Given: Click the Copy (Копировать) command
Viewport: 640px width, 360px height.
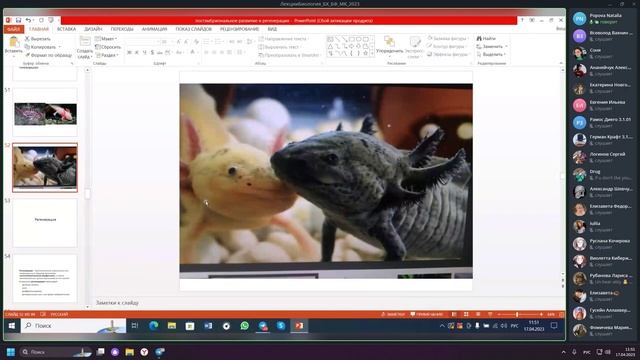Looking at the screenshot, I should [40, 47].
